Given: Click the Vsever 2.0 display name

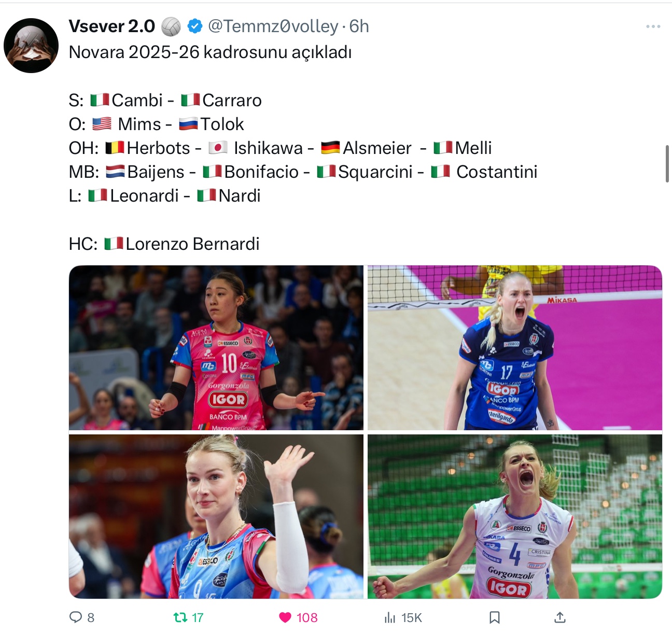Looking at the screenshot, I should tap(112, 26).
